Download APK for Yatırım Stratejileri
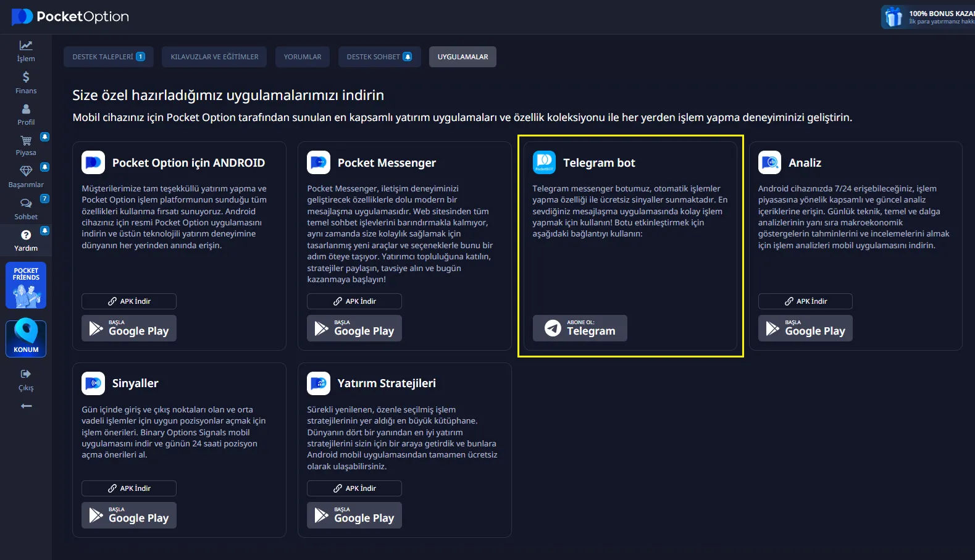 pos(354,488)
